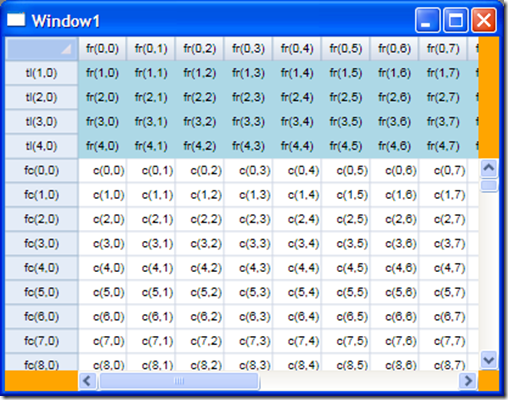Click the Window1 title bar icon

(x=16, y=20)
